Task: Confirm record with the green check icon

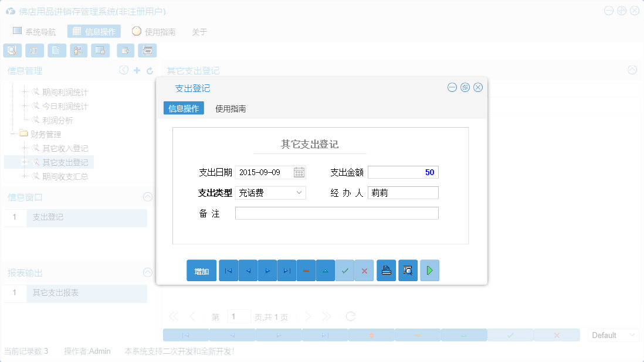Action: tap(345, 270)
